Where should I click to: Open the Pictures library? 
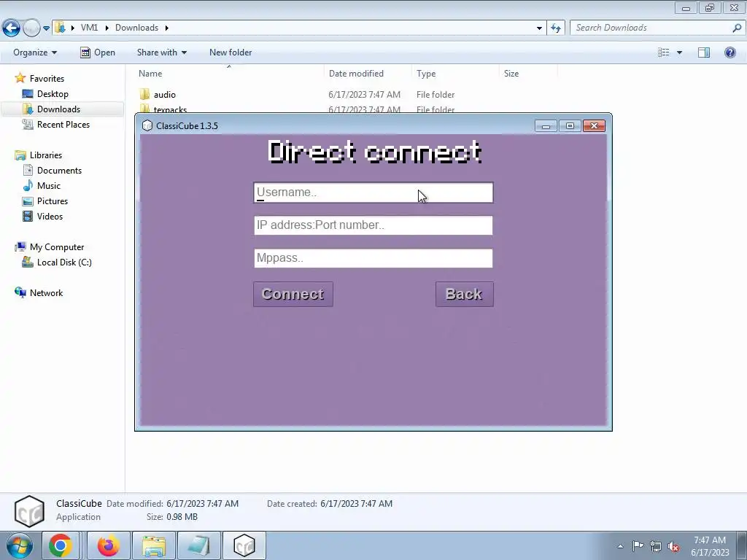53,201
